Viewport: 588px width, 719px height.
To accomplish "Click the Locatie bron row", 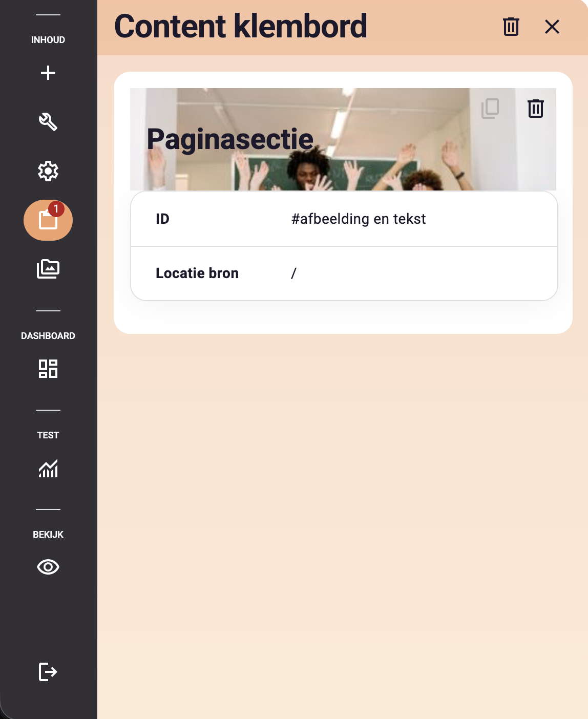I will point(344,273).
